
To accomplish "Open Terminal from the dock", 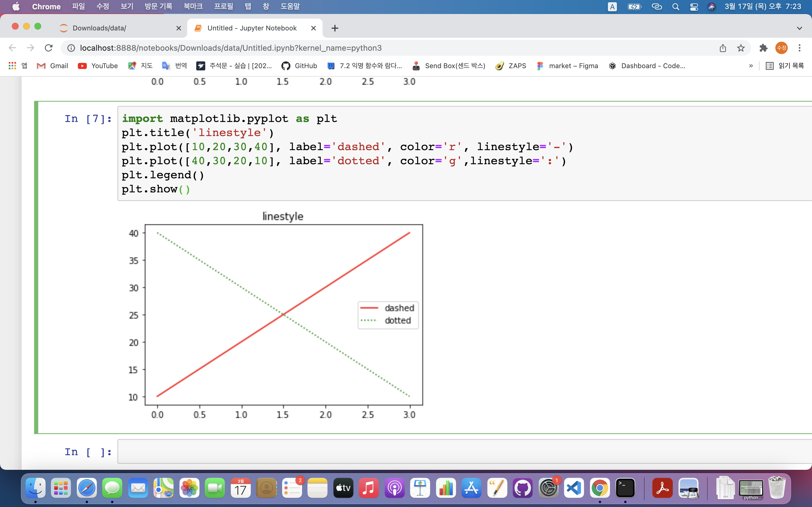I will pos(625,488).
